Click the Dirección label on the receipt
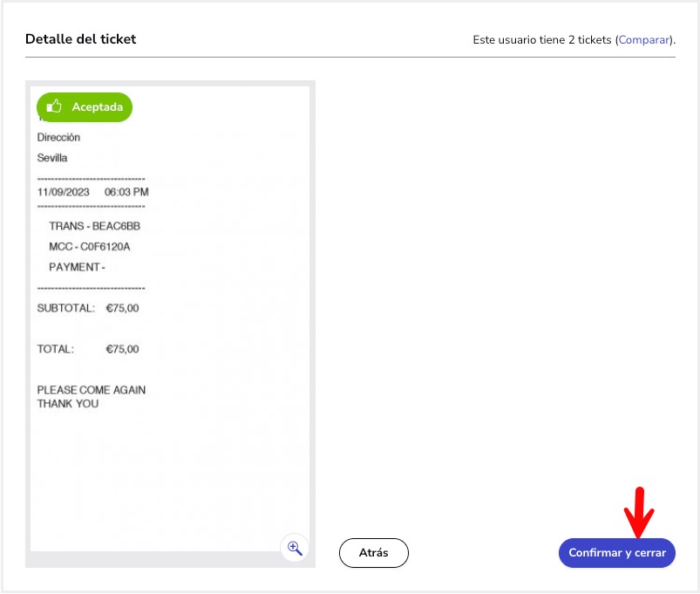The image size is (700, 594). 58,138
